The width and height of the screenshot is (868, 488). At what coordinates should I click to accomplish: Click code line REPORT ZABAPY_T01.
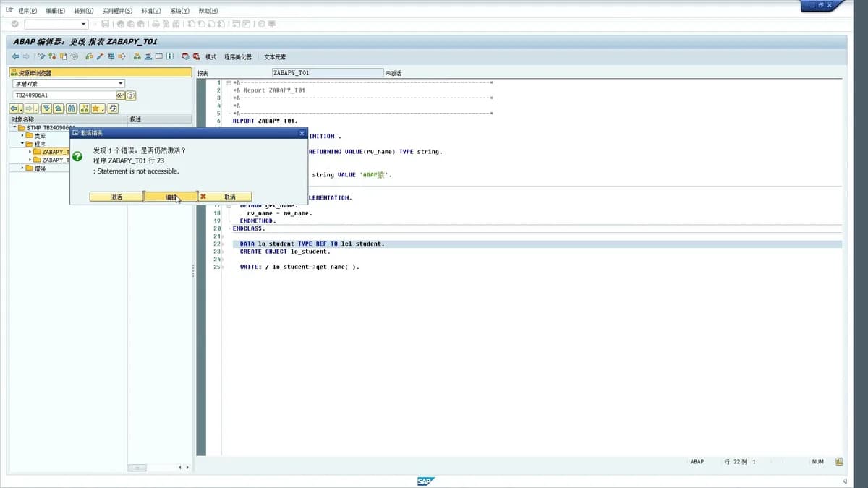(265, 121)
